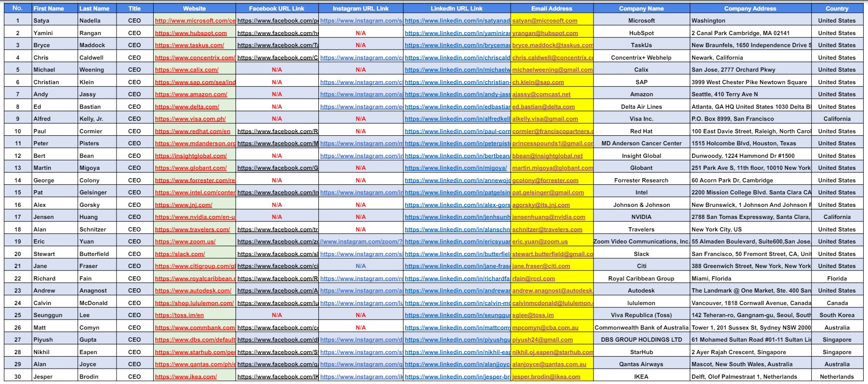
Task: Click the "Microsoft" company name cell
Action: [x=642, y=21]
